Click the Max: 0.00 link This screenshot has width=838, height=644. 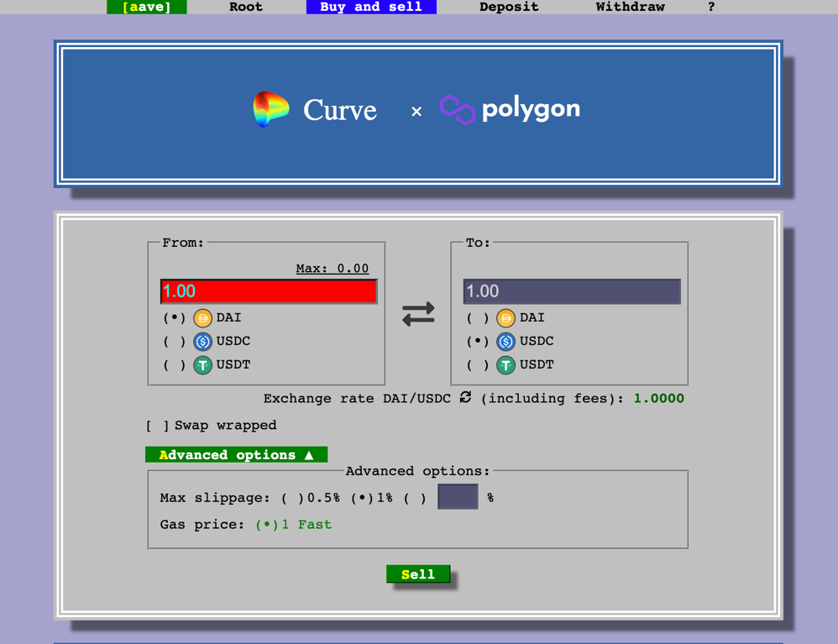coord(332,268)
